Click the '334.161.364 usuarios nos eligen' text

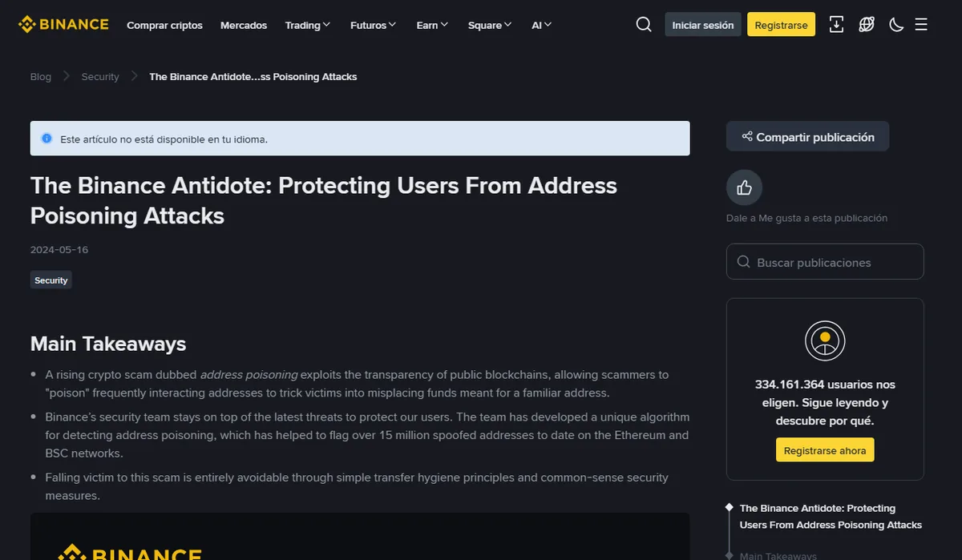(825, 403)
